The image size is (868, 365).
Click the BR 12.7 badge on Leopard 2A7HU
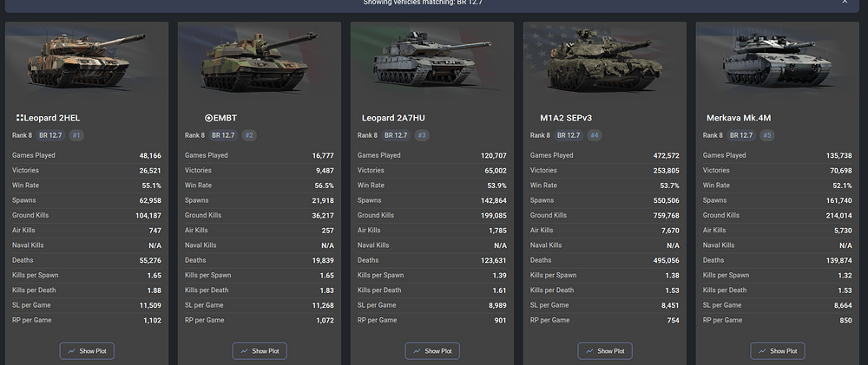[396, 135]
